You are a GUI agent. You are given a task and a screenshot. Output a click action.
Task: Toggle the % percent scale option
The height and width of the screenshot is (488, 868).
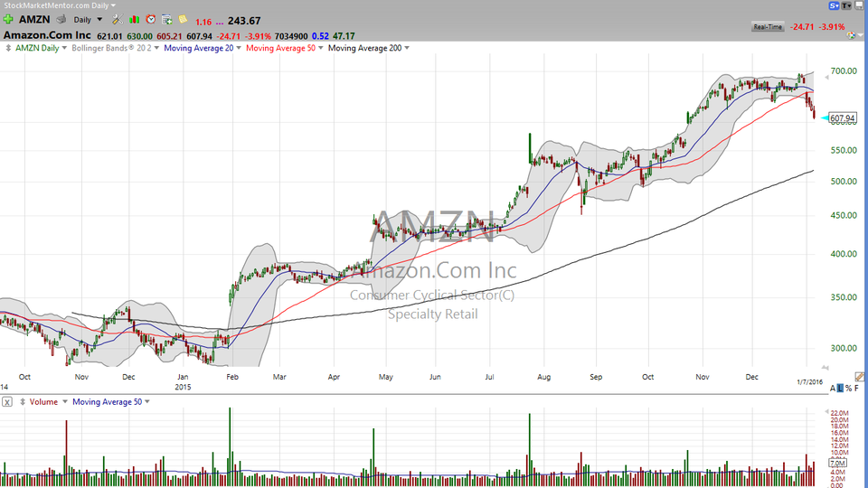848,389
